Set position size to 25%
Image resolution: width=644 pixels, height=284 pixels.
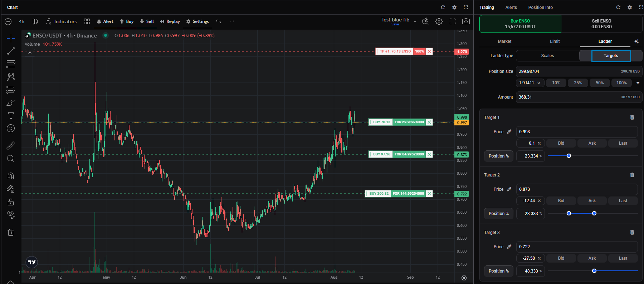click(x=578, y=83)
